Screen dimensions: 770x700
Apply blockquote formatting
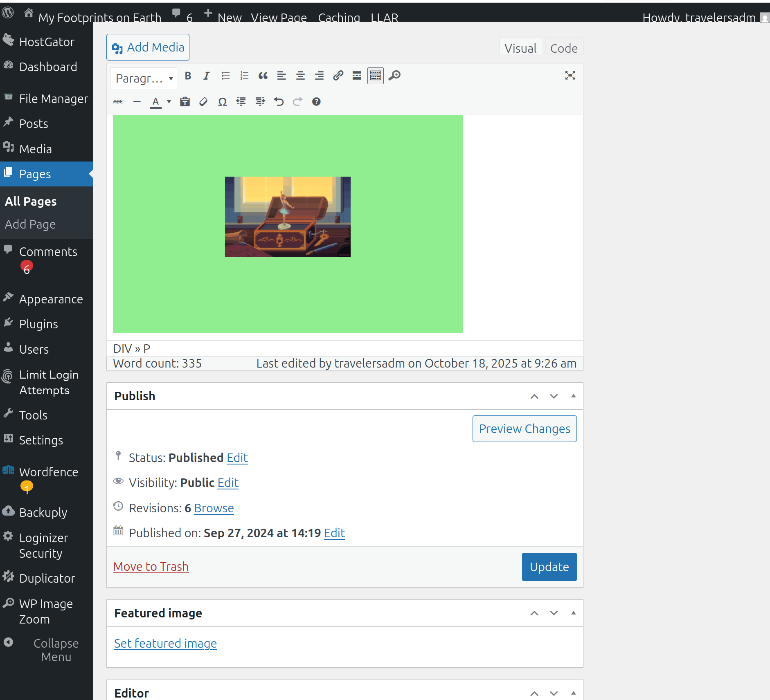[x=263, y=76]
